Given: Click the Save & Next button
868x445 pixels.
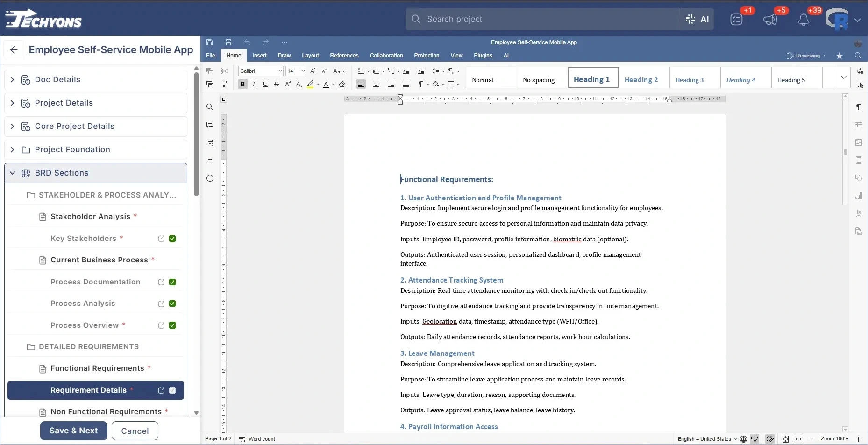Looking at the screenshot, I should 73,431.
